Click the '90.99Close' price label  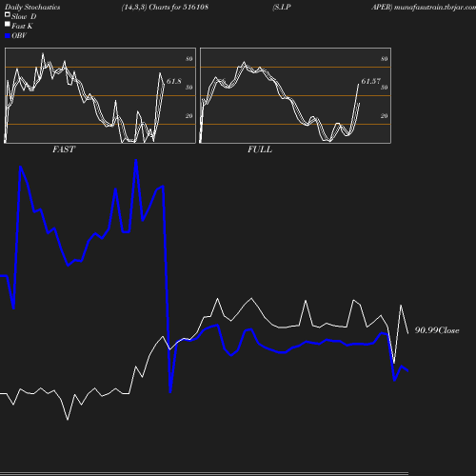tap(437, 330)
